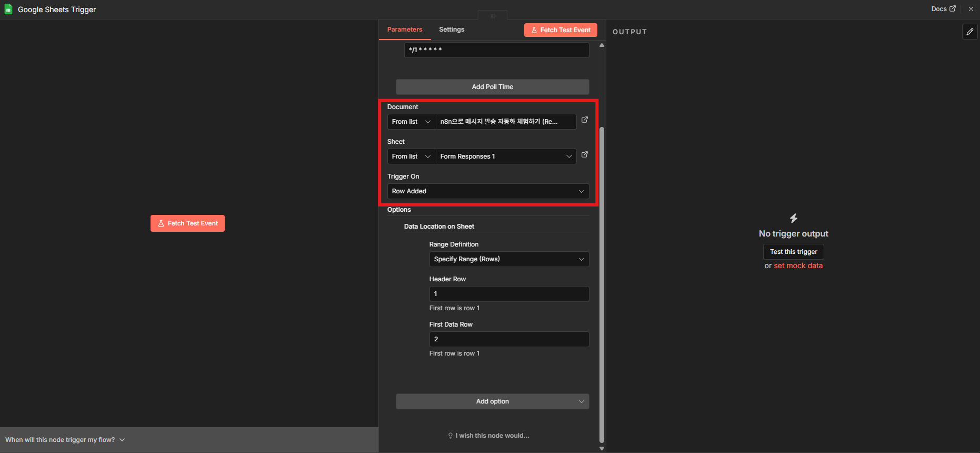Click the Google Sheets app icon
This screenshot has height=453, width=980.
[8, 9]
